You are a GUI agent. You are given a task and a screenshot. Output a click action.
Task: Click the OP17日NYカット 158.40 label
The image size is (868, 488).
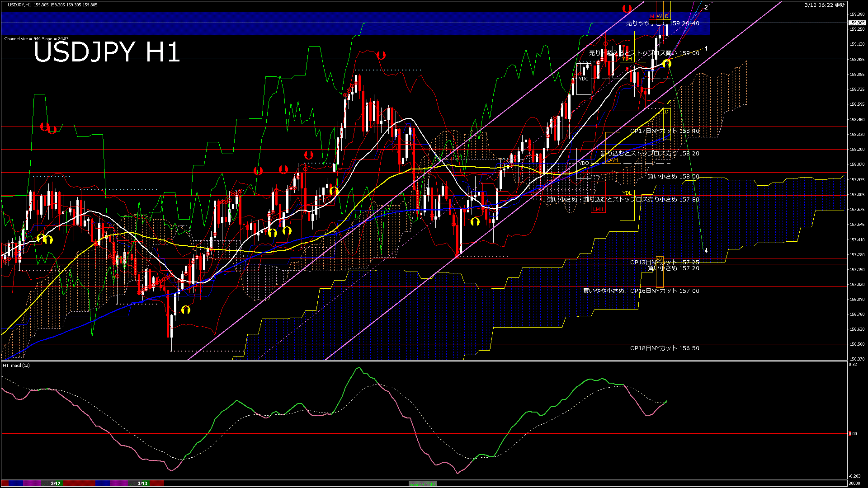click(x=665, y=131)
